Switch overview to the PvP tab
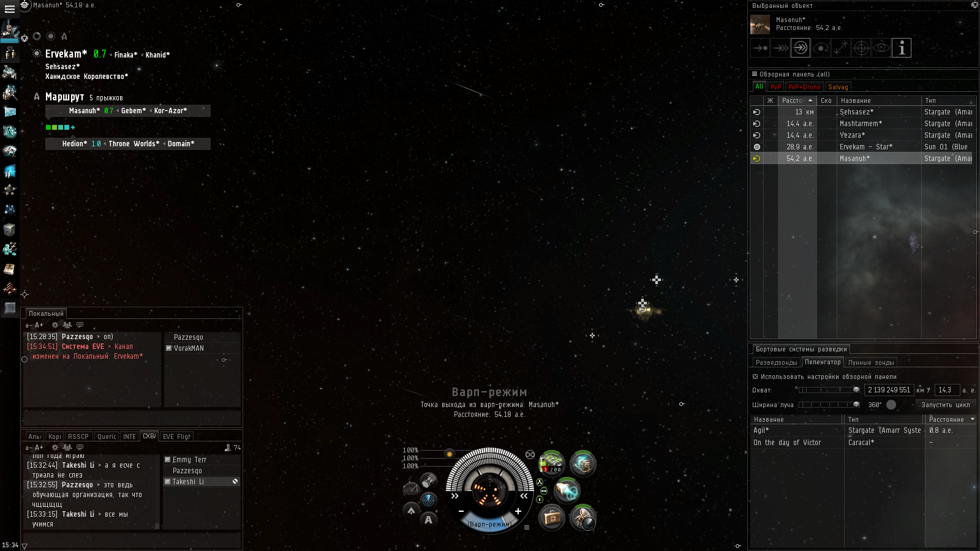 (775, 87)
